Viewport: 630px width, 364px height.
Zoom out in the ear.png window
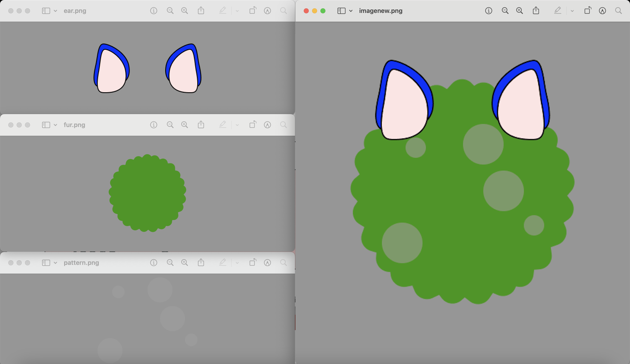(x=170, y=11)
